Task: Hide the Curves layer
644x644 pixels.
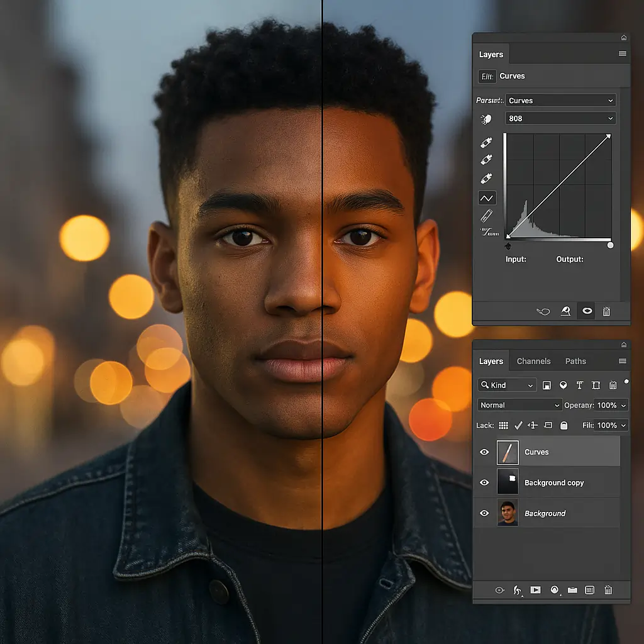Action: pyautogui.click(x=484, y=452)
